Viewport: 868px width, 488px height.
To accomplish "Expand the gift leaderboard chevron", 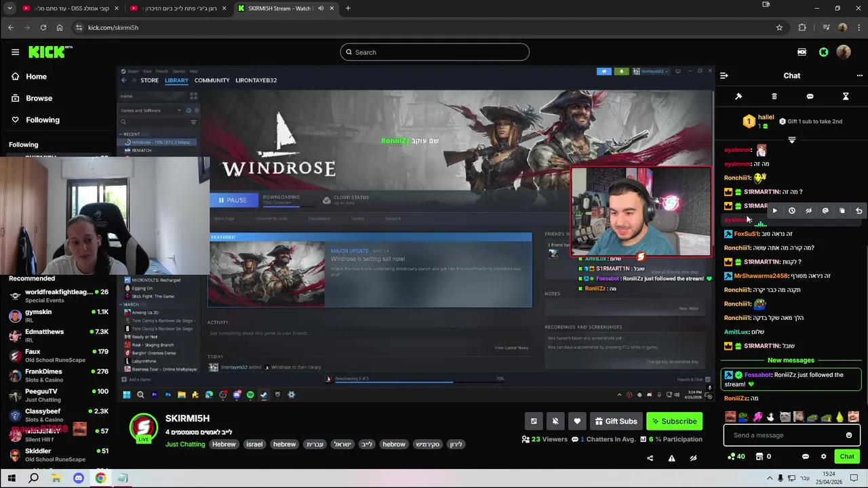I will pyautogui.click(x=791, y=140).
